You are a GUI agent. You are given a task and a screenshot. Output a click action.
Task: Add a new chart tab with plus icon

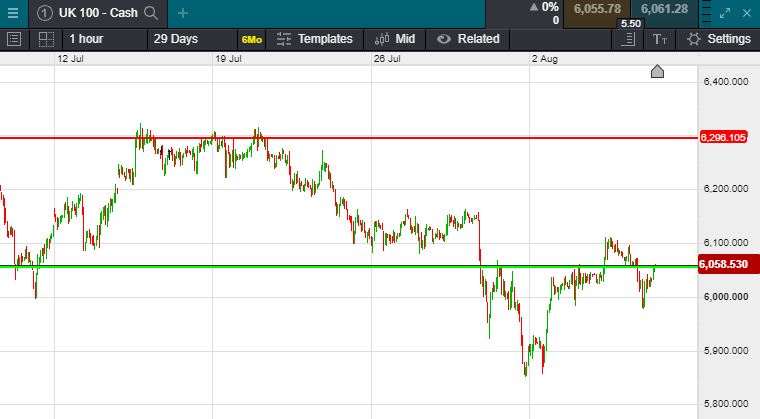(183, 13)
